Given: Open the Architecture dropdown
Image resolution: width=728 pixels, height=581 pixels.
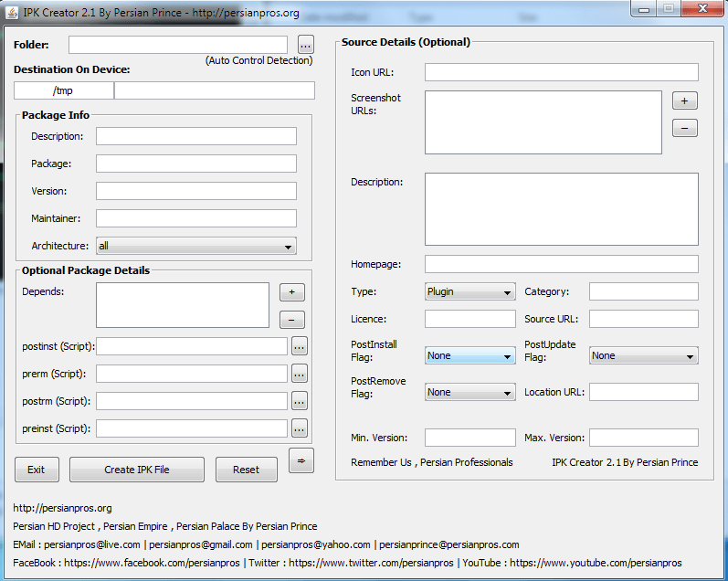Looking at the screenshot, I should pyautogui.click(x=195, y=246).
